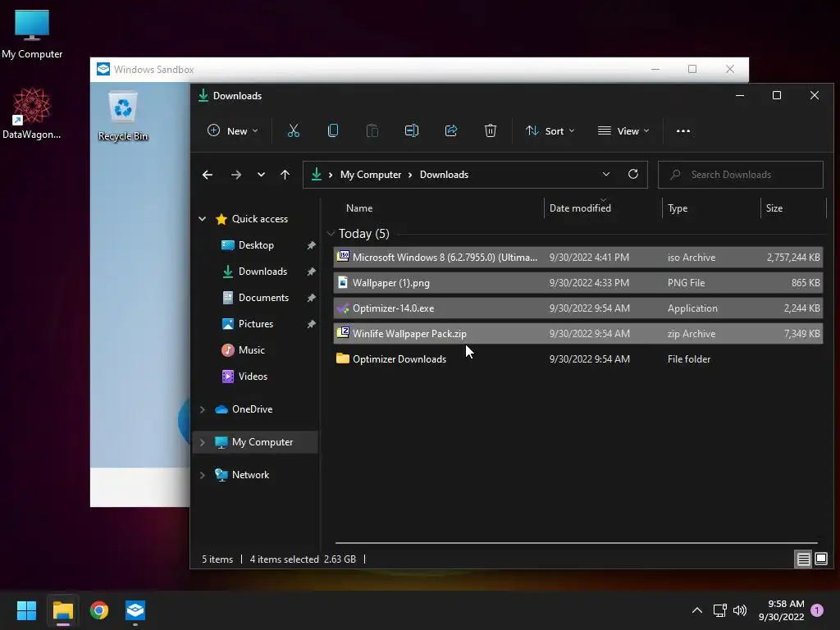Select Documents in navigation pane
The height and width of the screenshot is (630, 840).
coord(263,298)
